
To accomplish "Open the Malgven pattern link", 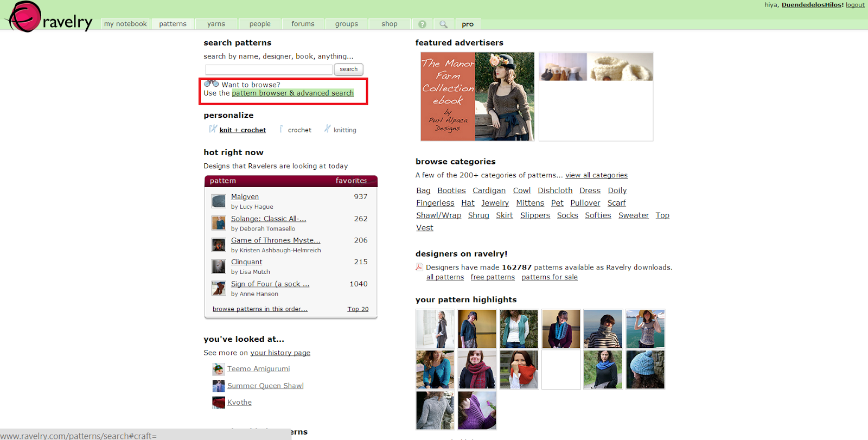I will click(x=245, y=197).
